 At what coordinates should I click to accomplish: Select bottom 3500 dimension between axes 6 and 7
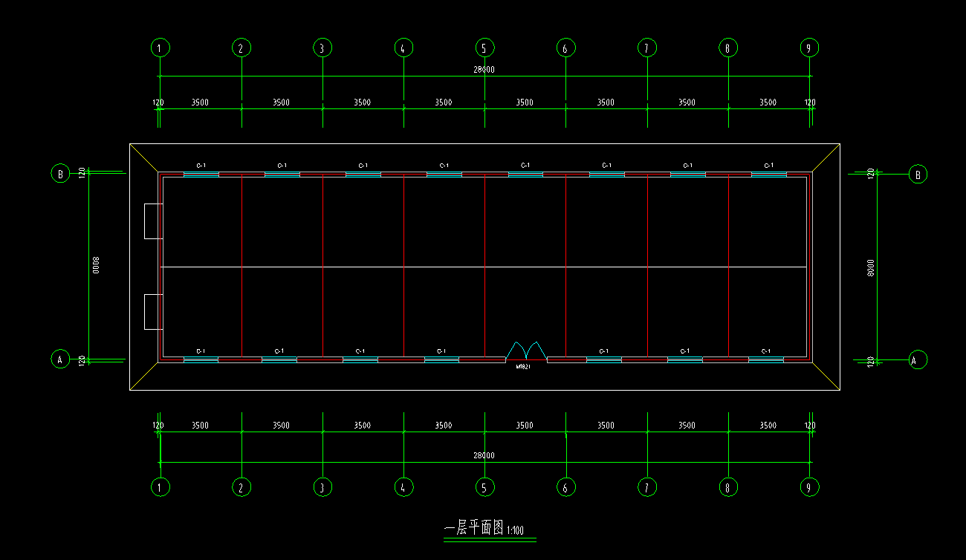pyautogui.click(x=606, y=426)
